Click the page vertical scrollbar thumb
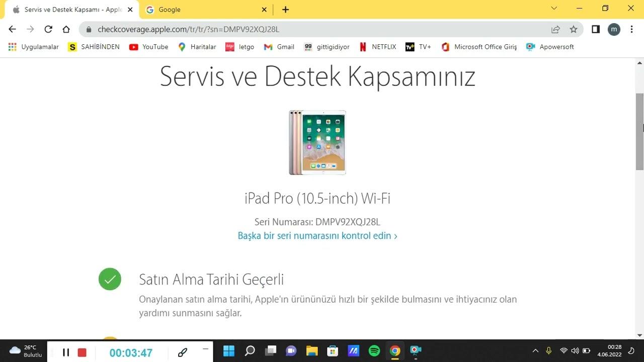 tap(639, 132)
